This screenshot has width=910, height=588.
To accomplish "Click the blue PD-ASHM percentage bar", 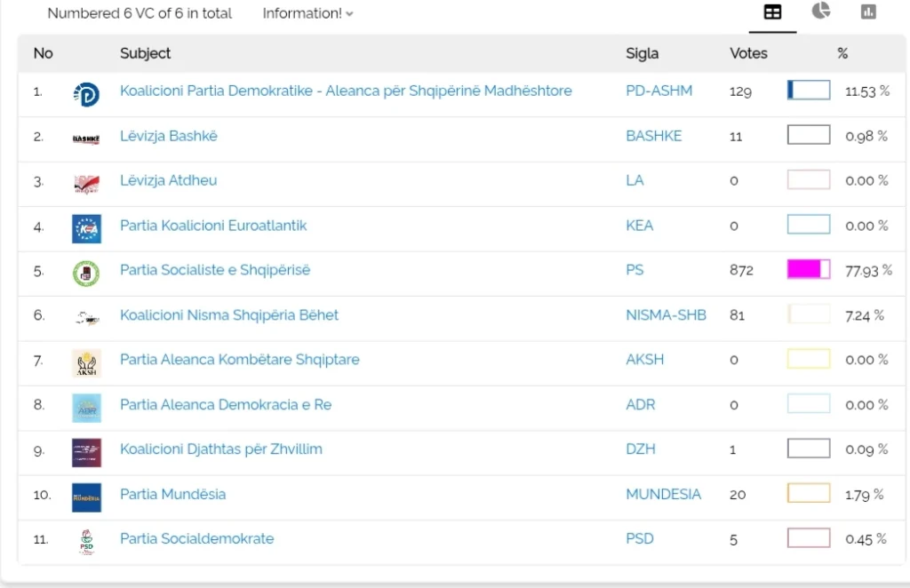I will coord(808,90).
